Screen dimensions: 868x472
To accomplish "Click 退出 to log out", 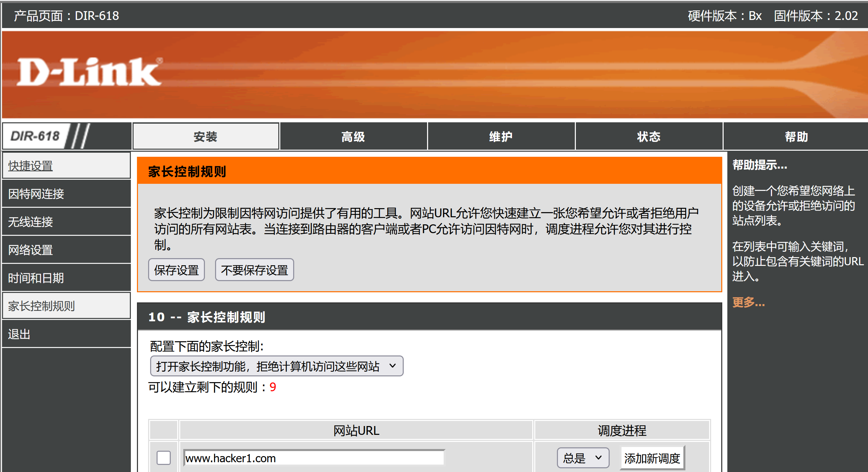I will coord(19,334).
